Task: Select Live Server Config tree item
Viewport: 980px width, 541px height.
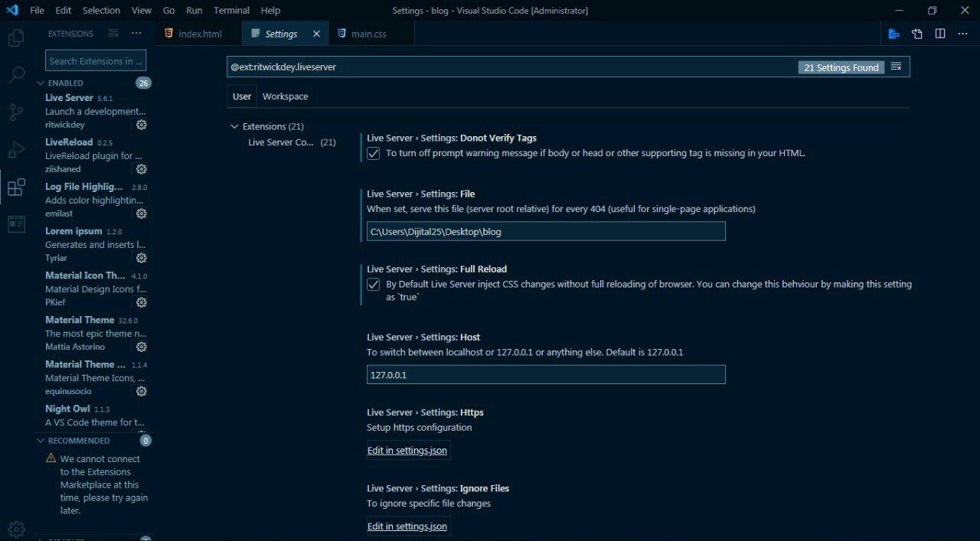Action: tap(292, 142)
